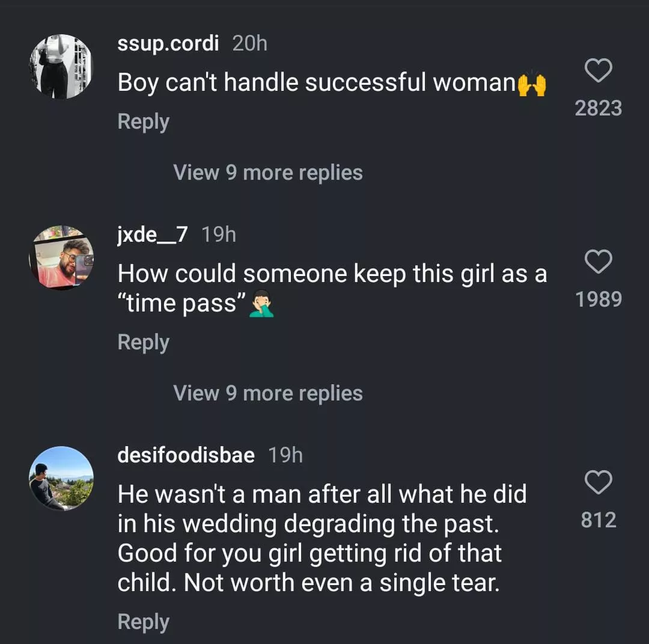
Task: Click the 812 like count
Action: (599, 520)
